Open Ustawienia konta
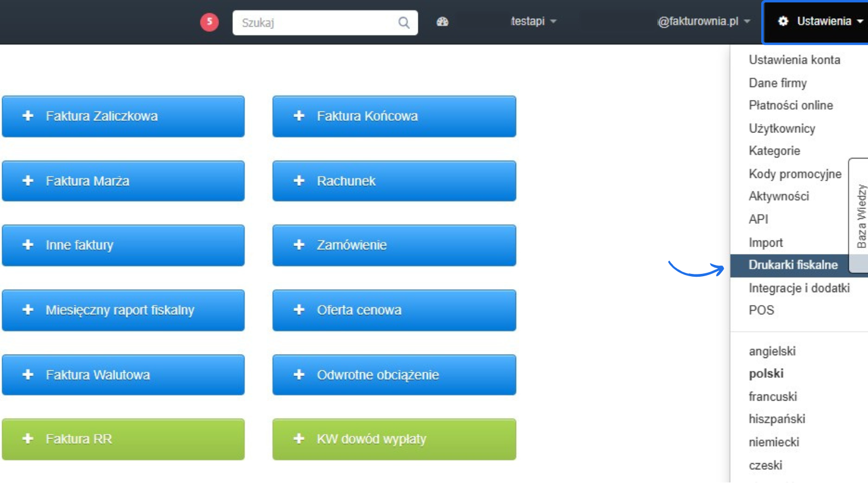 pyautogui.click(x=794, y=60)
